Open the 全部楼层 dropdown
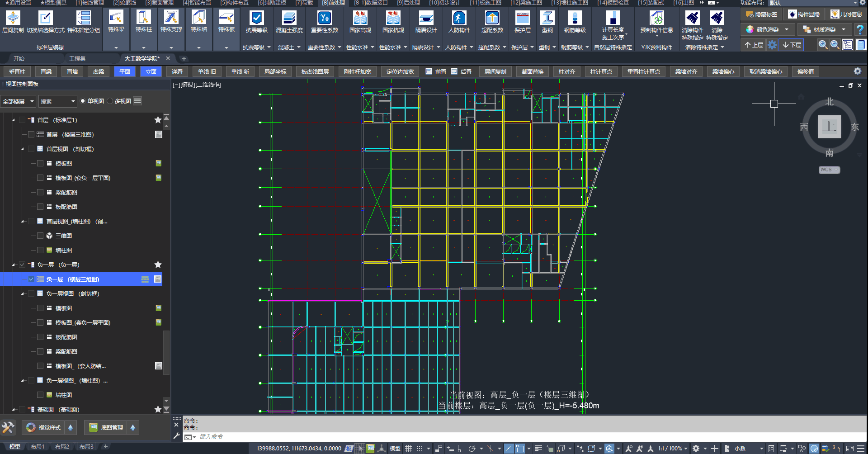Screen dimensions: 868x454 coord(18,101)
